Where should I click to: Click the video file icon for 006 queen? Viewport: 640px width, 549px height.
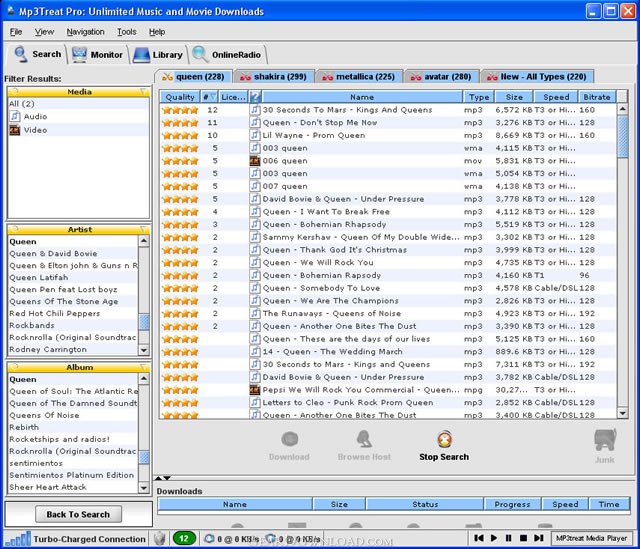(x=255, y=161)
